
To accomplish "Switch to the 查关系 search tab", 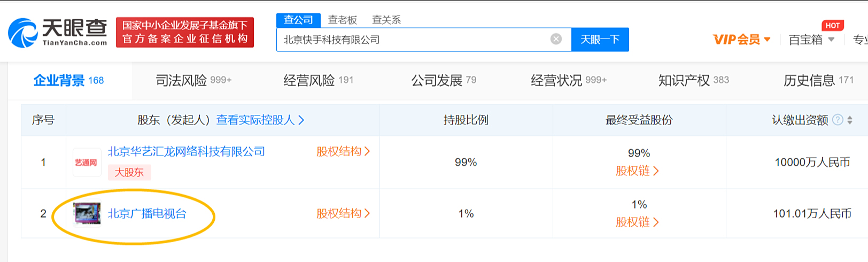I will (x=386, y=20).
